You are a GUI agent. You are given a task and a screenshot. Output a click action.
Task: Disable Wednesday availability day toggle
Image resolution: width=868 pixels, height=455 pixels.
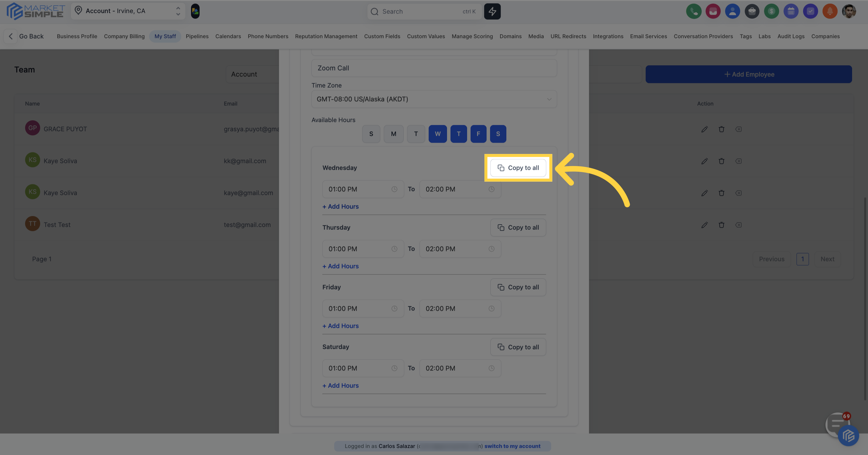click(x=438, y=134)
